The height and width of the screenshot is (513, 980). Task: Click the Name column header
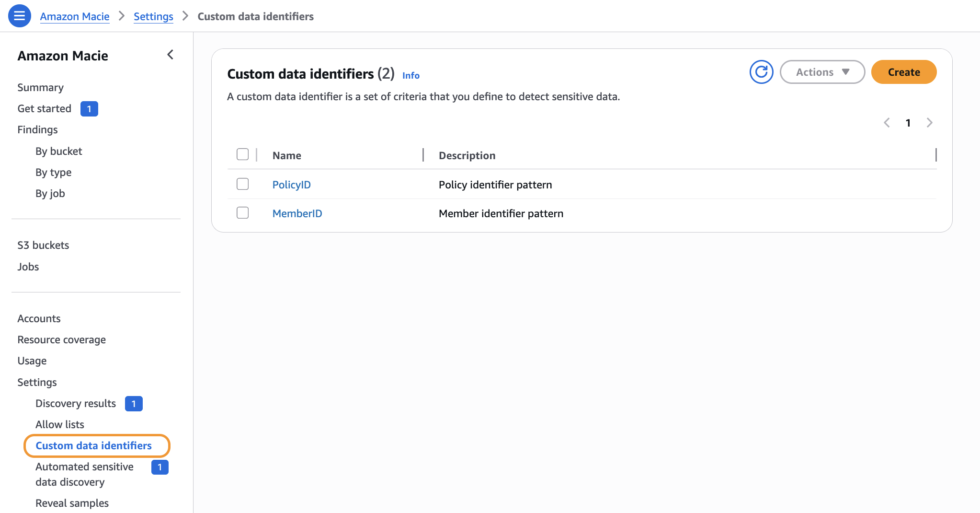tap(287, 155)
